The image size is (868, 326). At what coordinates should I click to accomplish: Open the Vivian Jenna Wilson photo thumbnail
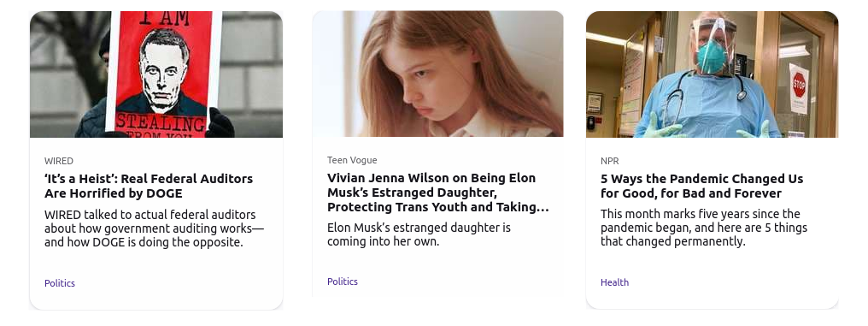(438, 74)
